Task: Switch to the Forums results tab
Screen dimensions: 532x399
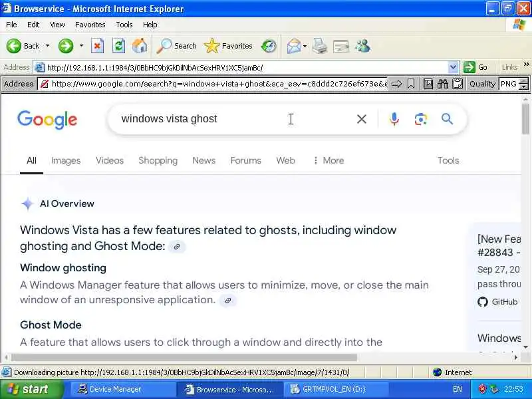Action: coord(245,160)
